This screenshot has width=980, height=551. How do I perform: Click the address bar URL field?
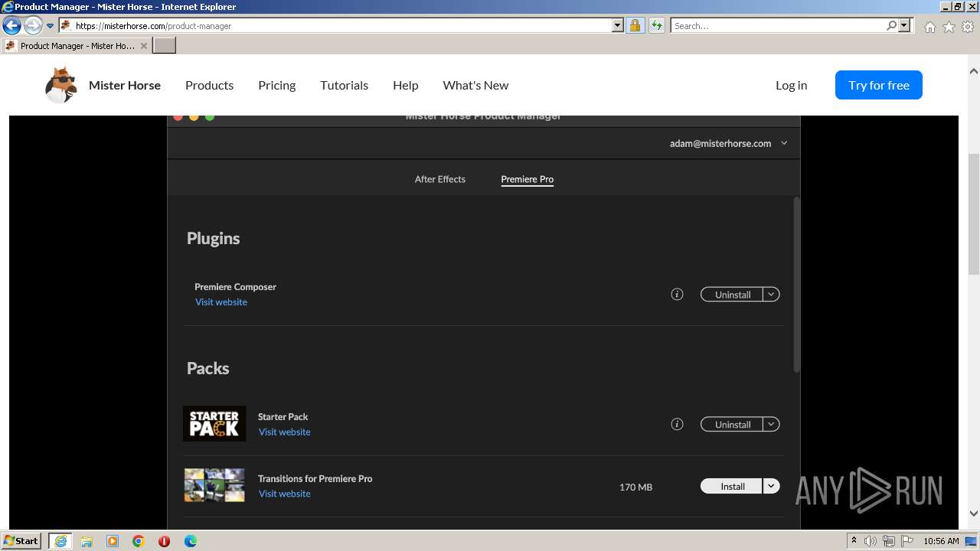click(342, 25)
